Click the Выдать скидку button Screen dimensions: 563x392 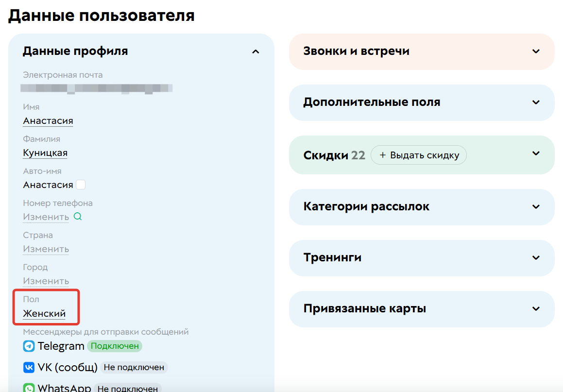pyautogui.click(x=419, y=155)
